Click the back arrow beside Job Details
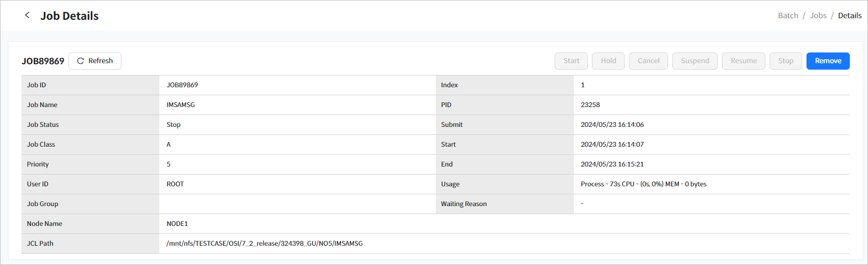Image resolution: width=868 pixels, height=265 pixels. click(x=27, y=16)
